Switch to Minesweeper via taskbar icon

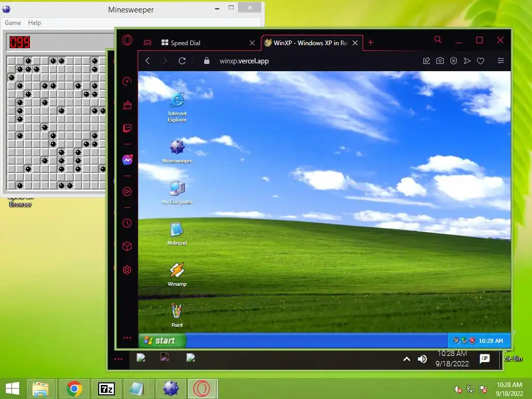click(170, 389)
